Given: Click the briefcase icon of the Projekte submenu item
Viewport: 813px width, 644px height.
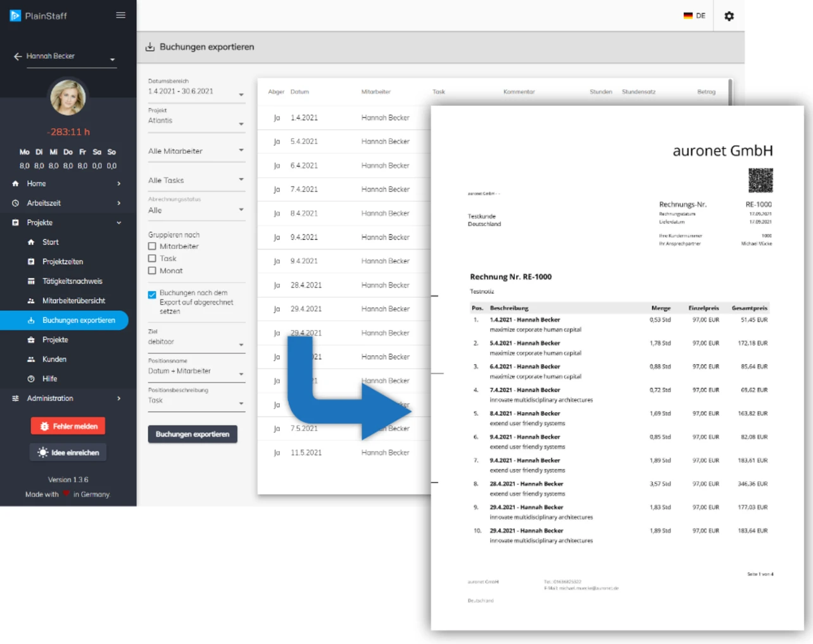Looking at the screenshot, I should pyautogui.click(x=31, y=340).
